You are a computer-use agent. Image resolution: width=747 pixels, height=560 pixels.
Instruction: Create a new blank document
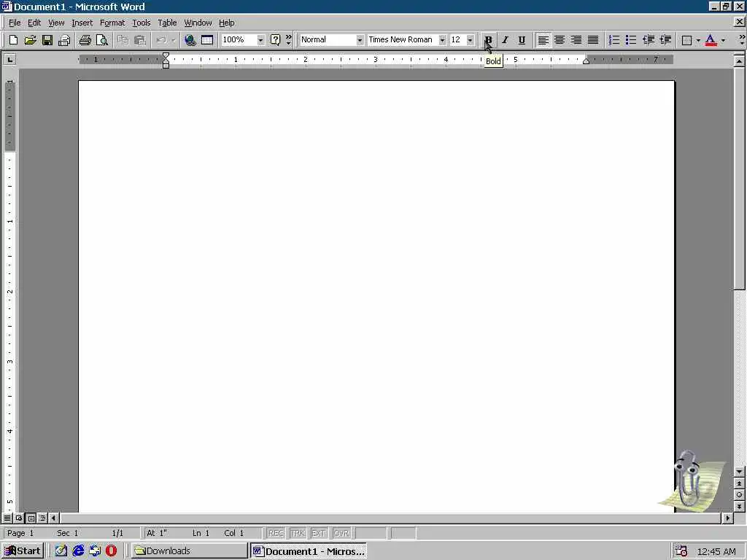point(13,40)
